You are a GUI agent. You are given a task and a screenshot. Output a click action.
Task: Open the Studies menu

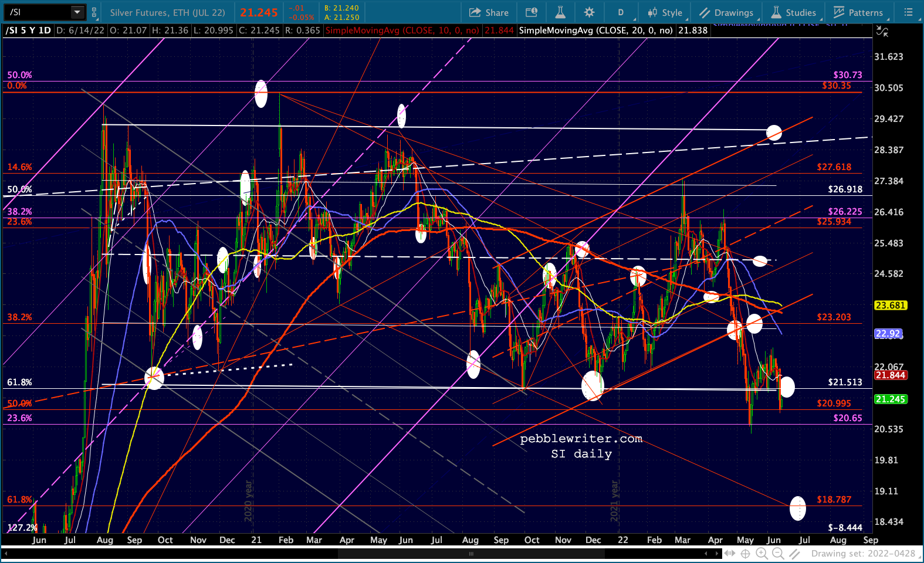coord(793,12)
